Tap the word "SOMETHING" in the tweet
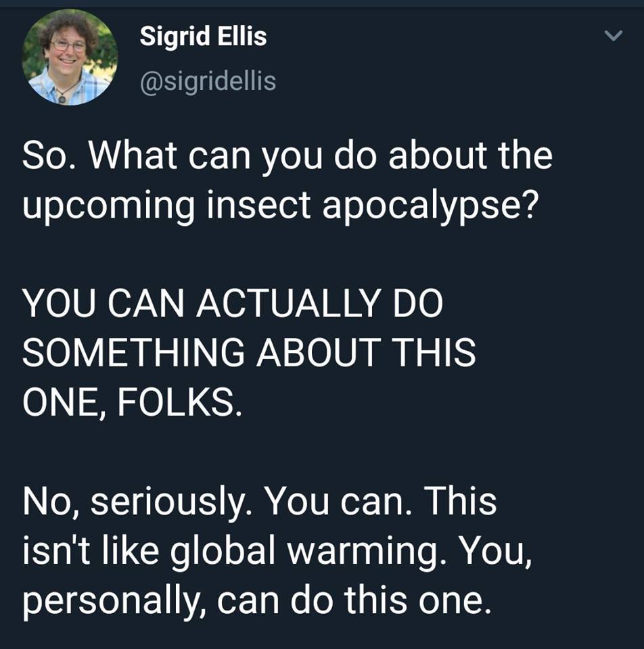 coord(134,353)
